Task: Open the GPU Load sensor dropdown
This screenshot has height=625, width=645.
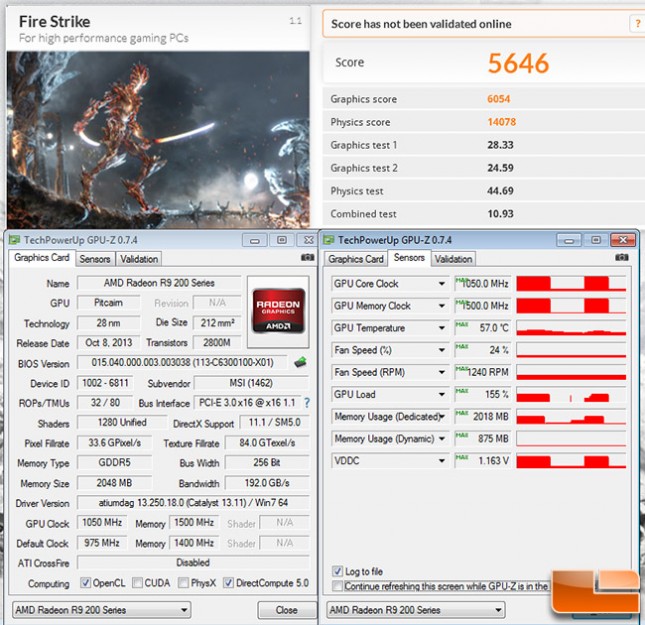Action: [x=441, y=395]
